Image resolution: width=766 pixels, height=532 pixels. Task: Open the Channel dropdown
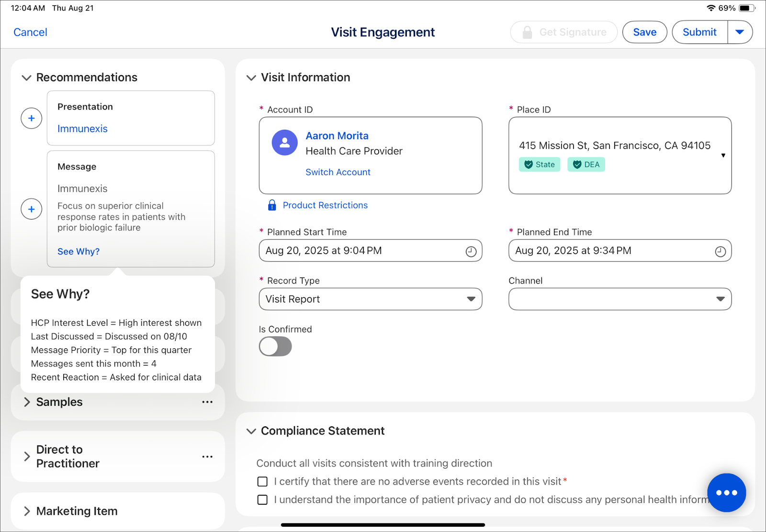click(x=620, y=299)
